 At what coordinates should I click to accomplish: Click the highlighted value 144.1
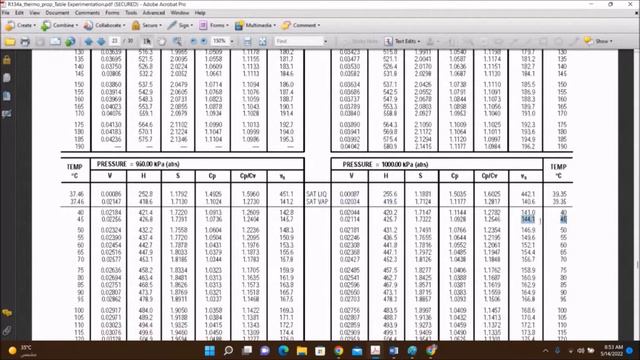pos(528,220)
